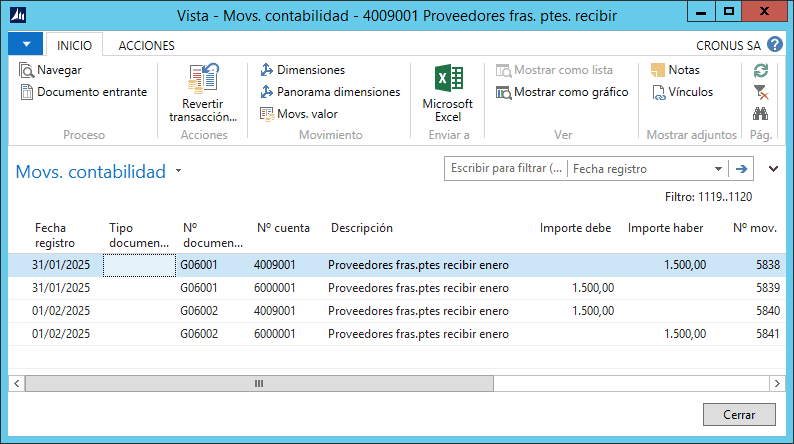
Task: Click the clear filter funnel icon
Action: [761, 92]
